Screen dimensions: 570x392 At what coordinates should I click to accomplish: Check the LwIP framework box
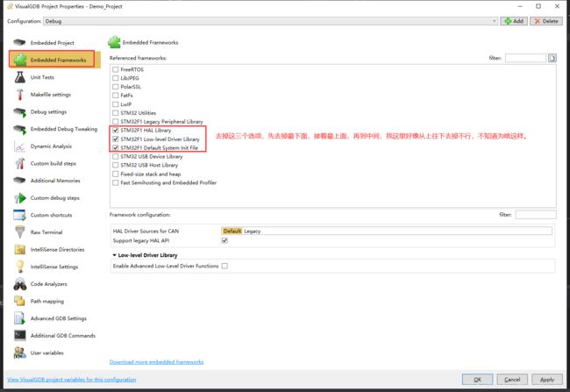(116, 104)
